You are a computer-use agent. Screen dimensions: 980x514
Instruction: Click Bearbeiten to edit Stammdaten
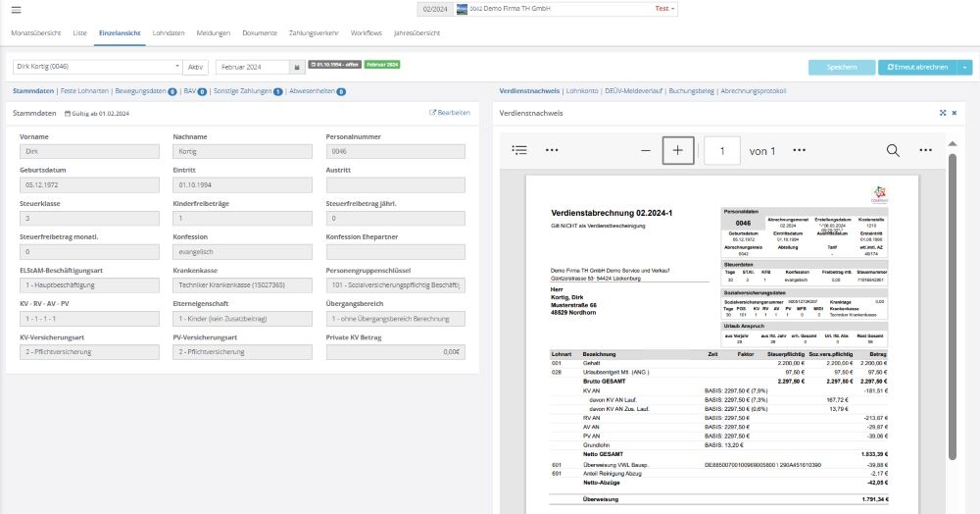pos(450,113)
